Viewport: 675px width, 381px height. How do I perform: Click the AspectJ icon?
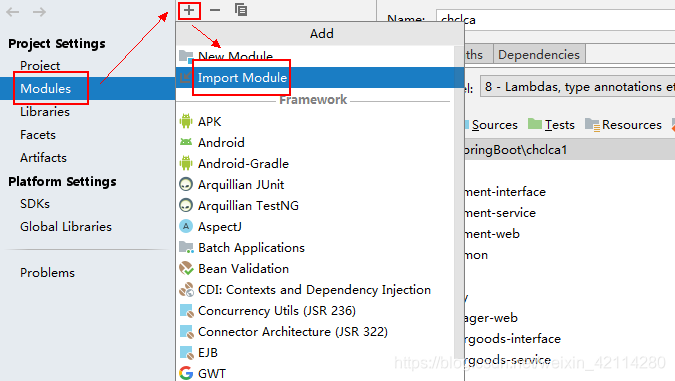coord(186,226)
